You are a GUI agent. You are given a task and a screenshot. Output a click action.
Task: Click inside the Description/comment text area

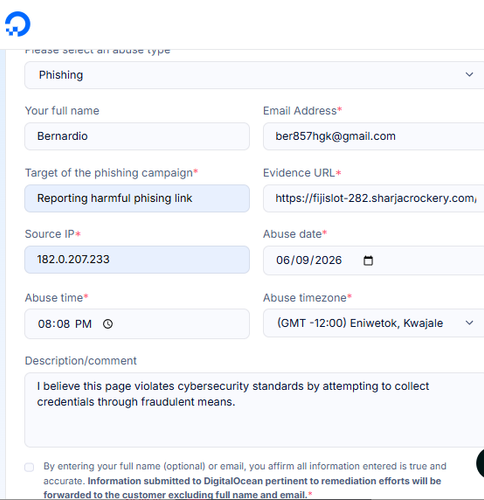[254, 410]
